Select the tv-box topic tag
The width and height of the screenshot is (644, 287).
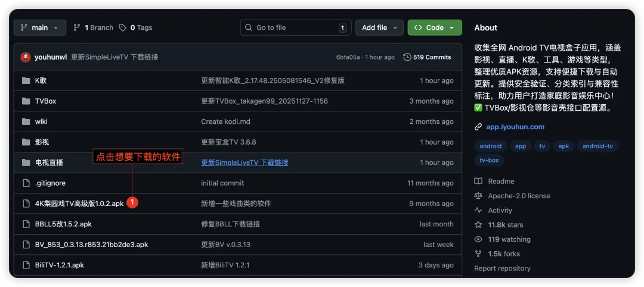[489, 160]
